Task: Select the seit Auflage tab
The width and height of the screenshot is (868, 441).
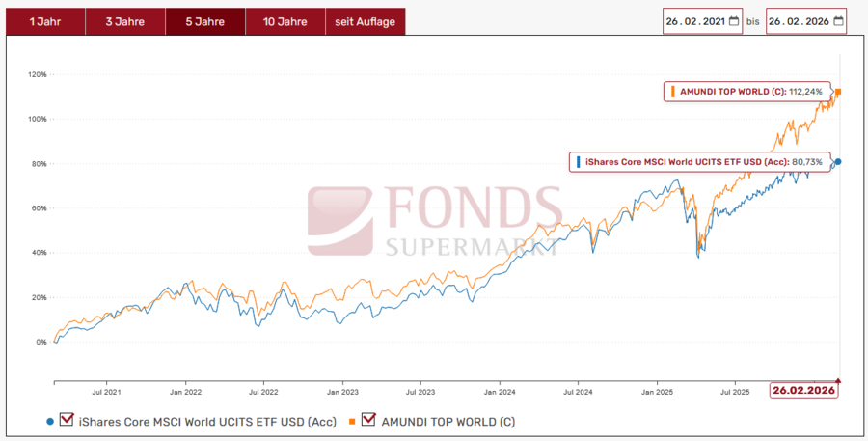Action: (366, 21)
